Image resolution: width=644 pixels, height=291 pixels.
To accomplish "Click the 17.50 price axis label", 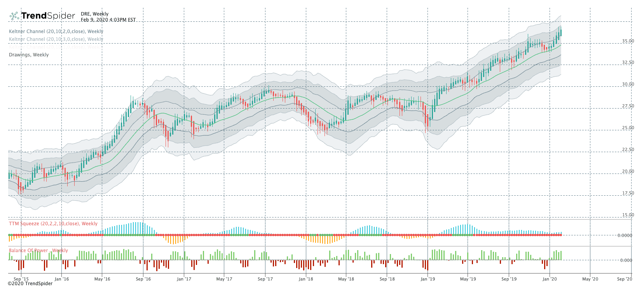I will point(628,193).
